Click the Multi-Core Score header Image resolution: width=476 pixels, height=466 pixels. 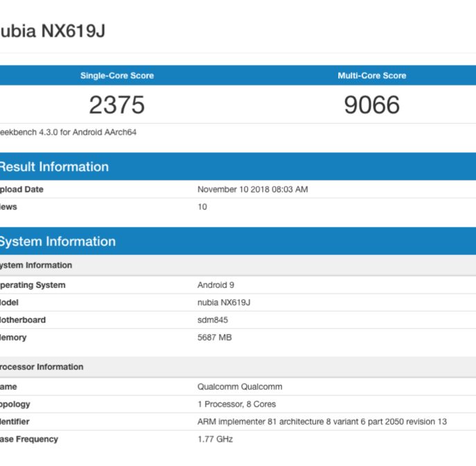(x=371, y=75)
